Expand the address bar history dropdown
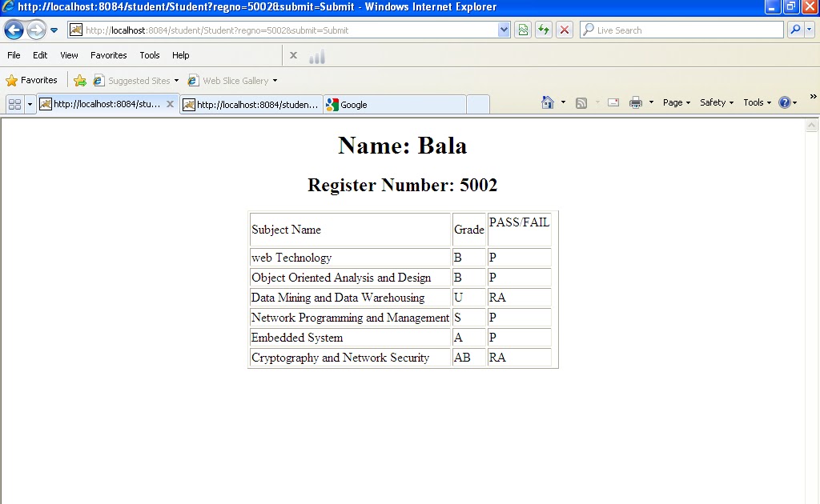 (503, 30)
